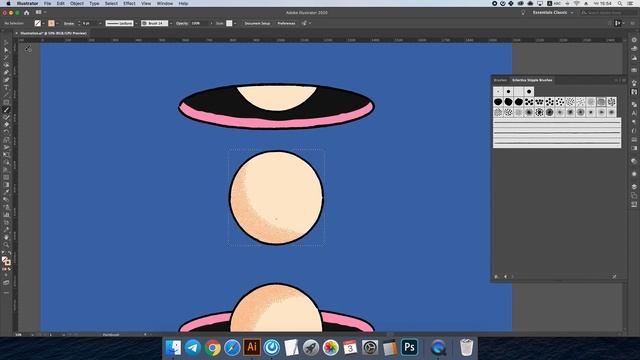Open Finder from the Dock

click(x=173, y=347)
